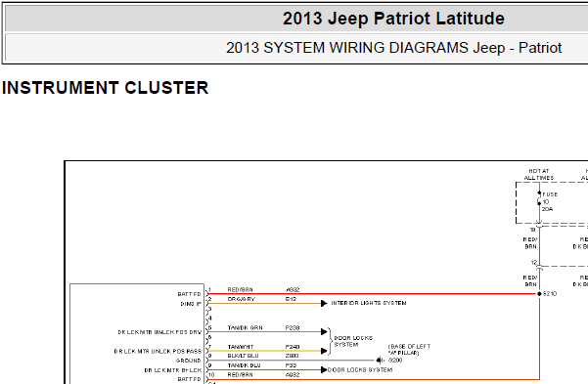Click the RED/BRN wire label at pin 1
Image resolution: width=588 pixels, height=384 pixels.
click(241, 290)
